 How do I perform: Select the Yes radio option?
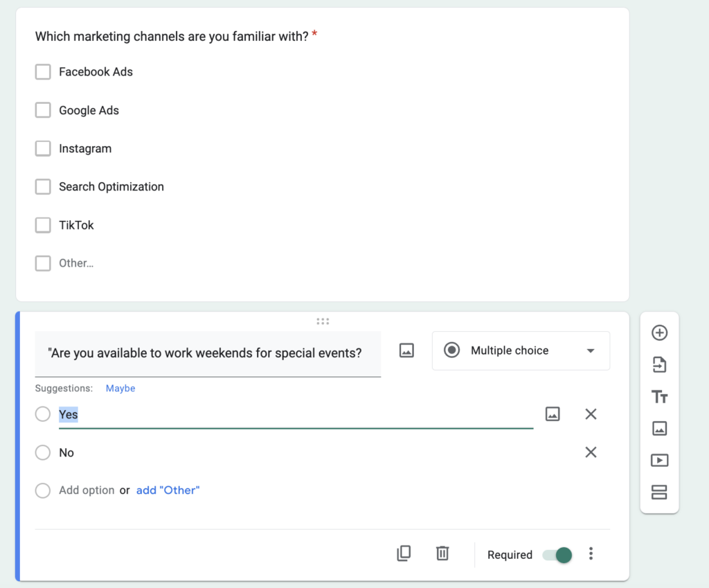point(42,413)
